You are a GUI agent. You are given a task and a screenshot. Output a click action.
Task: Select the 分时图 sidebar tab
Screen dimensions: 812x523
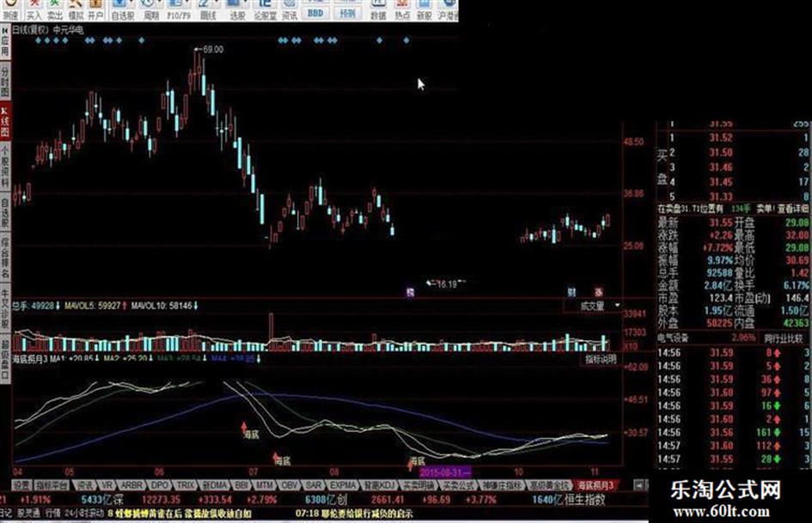coord(4,82)
